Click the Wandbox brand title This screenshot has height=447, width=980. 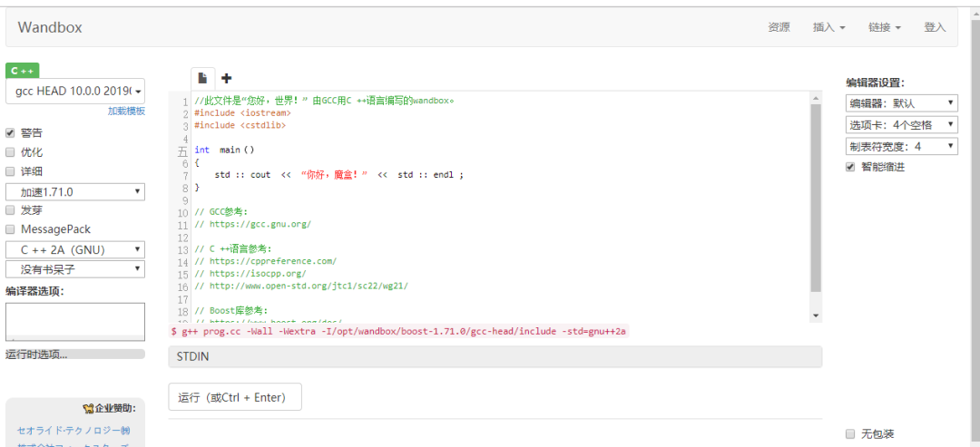[x=50, y=27]
